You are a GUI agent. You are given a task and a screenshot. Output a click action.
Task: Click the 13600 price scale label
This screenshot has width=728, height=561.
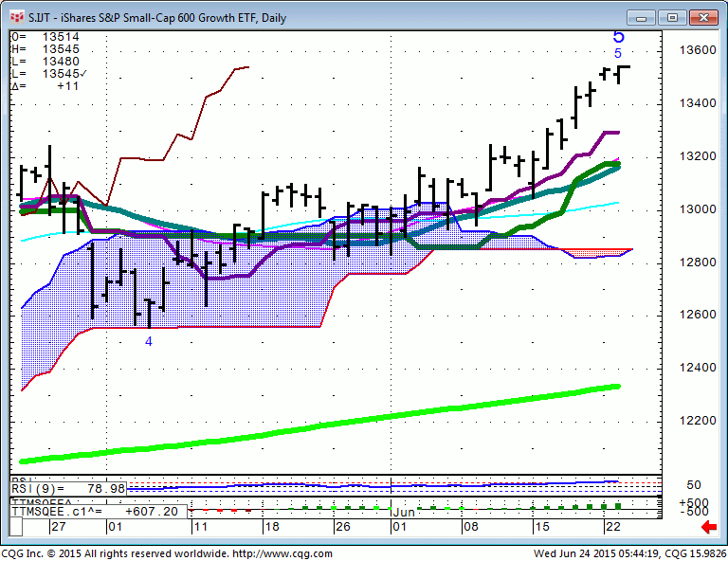click(698, 50)
